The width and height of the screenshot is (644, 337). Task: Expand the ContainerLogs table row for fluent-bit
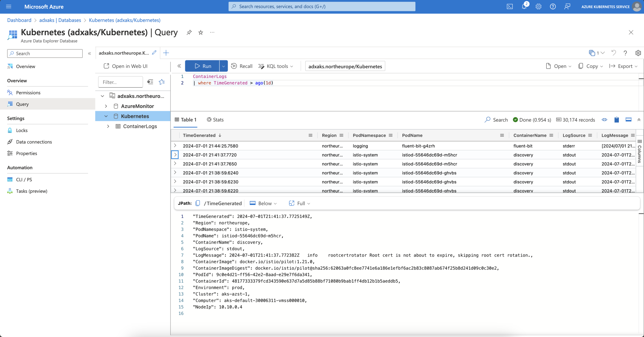[x=175, y=146]
